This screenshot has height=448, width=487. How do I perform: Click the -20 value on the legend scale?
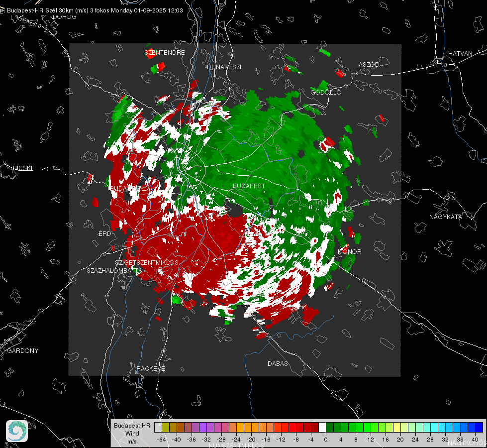click(251, 440)
